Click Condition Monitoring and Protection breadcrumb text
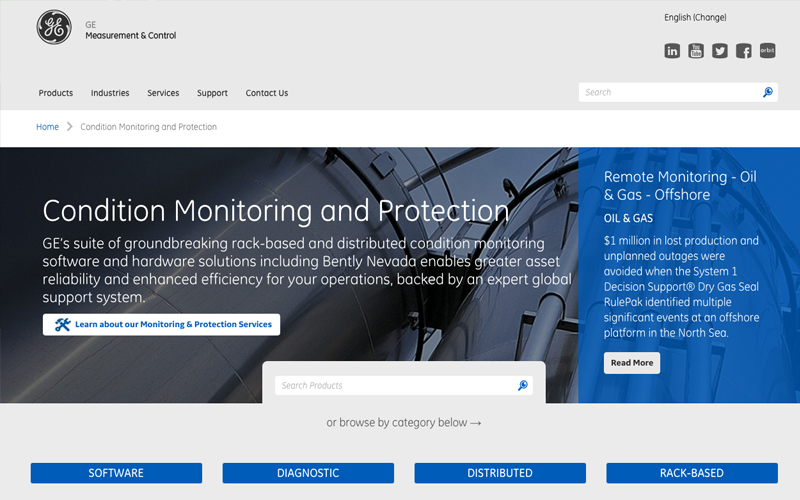The height and width of the screenshot is (500, 800). (148, 127)
